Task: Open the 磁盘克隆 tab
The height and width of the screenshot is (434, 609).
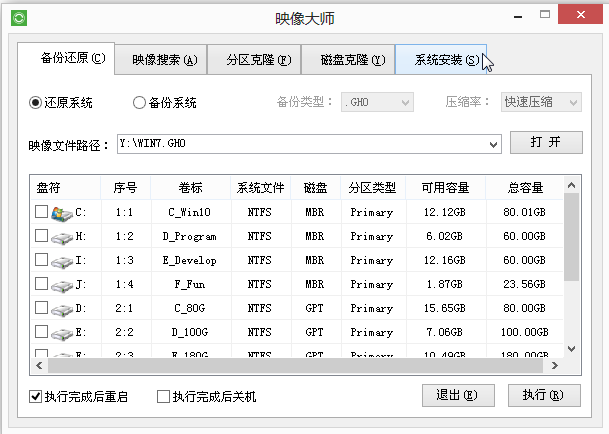Action: tap(349, 59)
